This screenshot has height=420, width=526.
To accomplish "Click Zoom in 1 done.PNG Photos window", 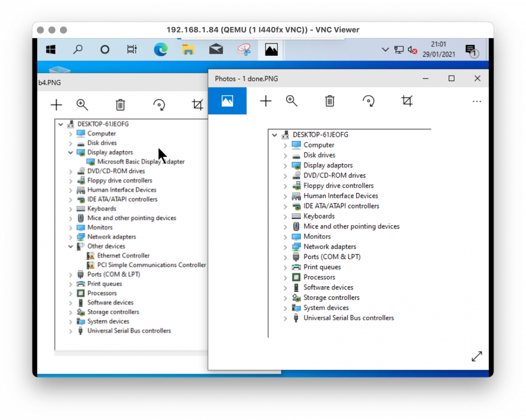I will coord(291,101).
